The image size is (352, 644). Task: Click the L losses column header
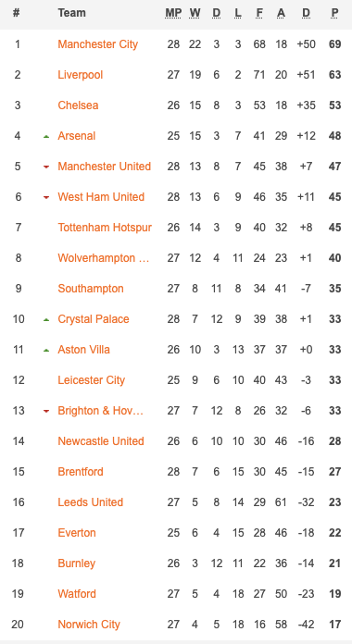[x=238, y=13]
